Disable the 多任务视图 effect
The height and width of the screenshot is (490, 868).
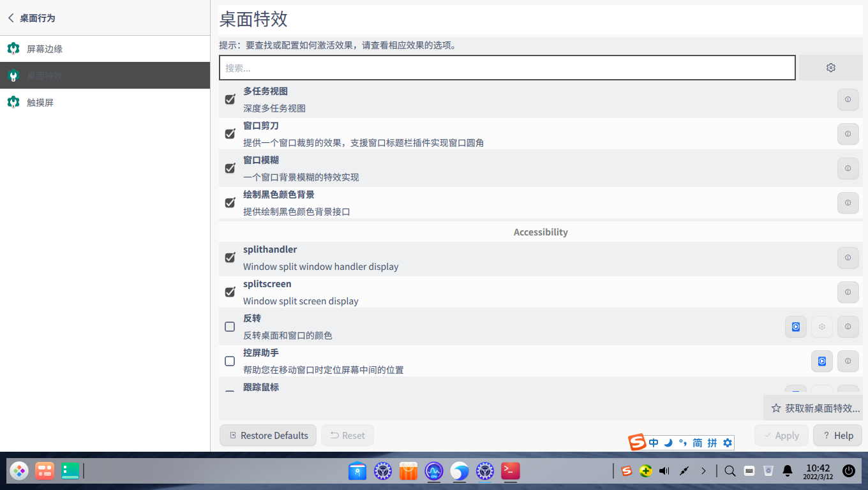230,100
